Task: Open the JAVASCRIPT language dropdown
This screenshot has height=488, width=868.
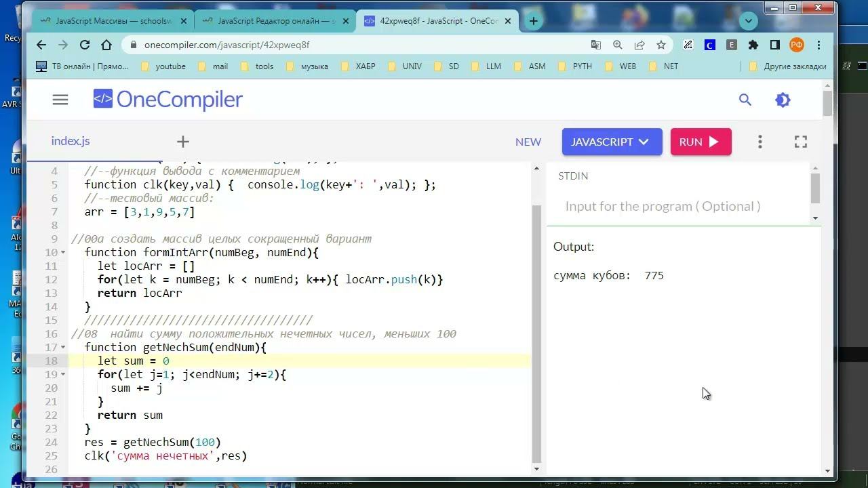Action: tap(612, 142)
